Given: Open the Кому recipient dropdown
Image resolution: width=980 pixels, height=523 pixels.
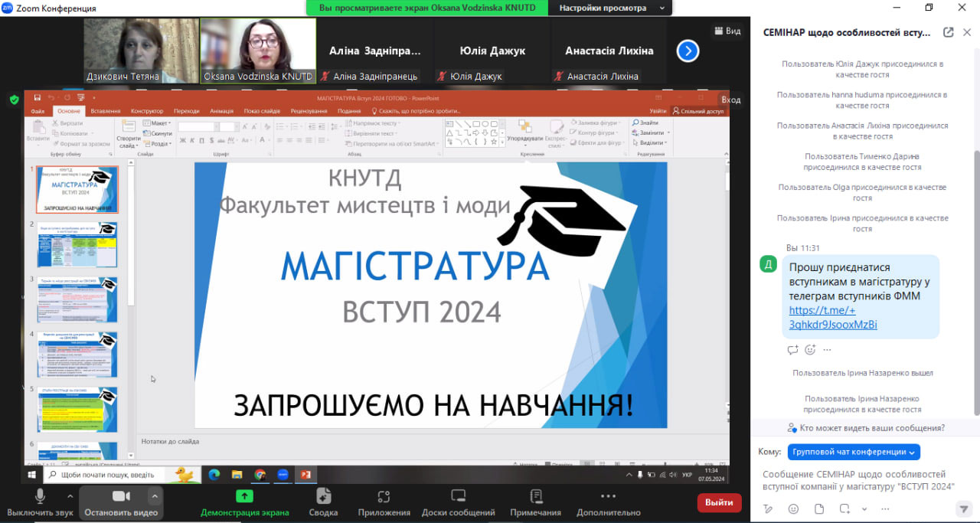Looking at the screenshot, I should click(x=854, y=452).
